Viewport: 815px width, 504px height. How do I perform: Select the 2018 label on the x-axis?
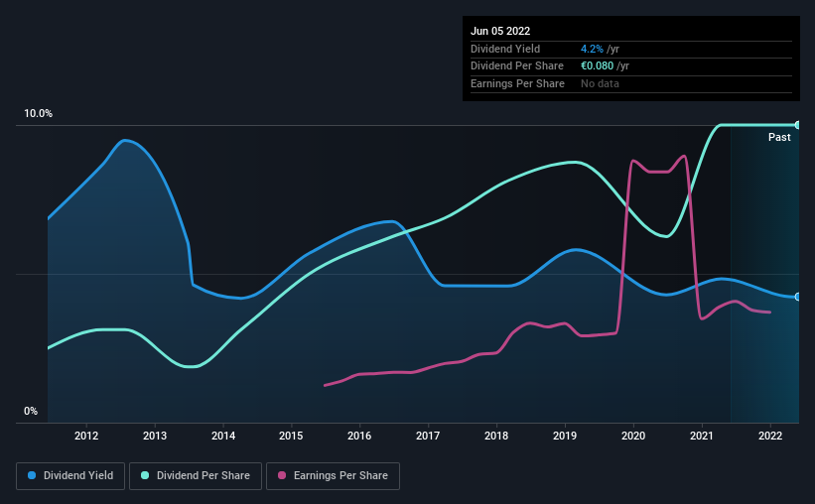click(x=496, y=436)
